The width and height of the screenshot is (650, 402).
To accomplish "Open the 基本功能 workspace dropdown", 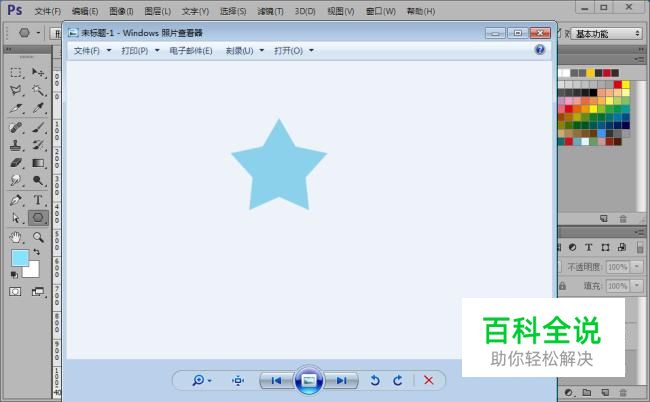I will point(606,34).
